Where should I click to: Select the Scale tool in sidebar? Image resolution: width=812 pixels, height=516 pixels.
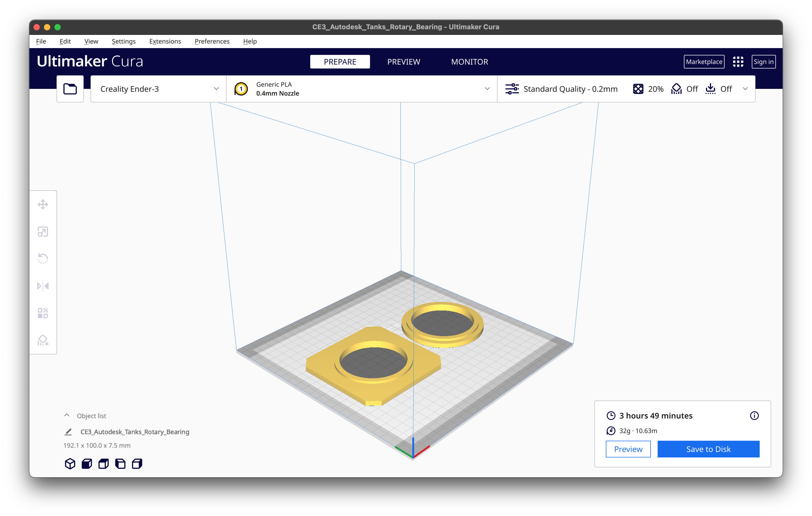43,232
